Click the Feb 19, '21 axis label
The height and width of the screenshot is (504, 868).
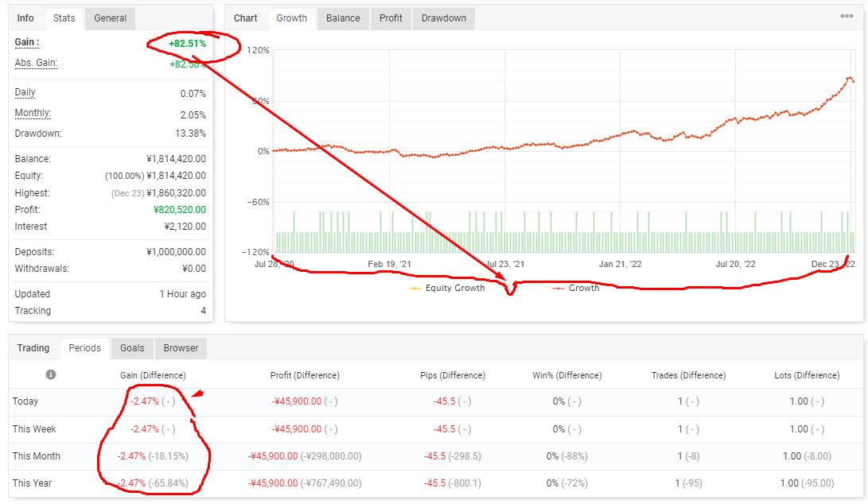[389, 264]
